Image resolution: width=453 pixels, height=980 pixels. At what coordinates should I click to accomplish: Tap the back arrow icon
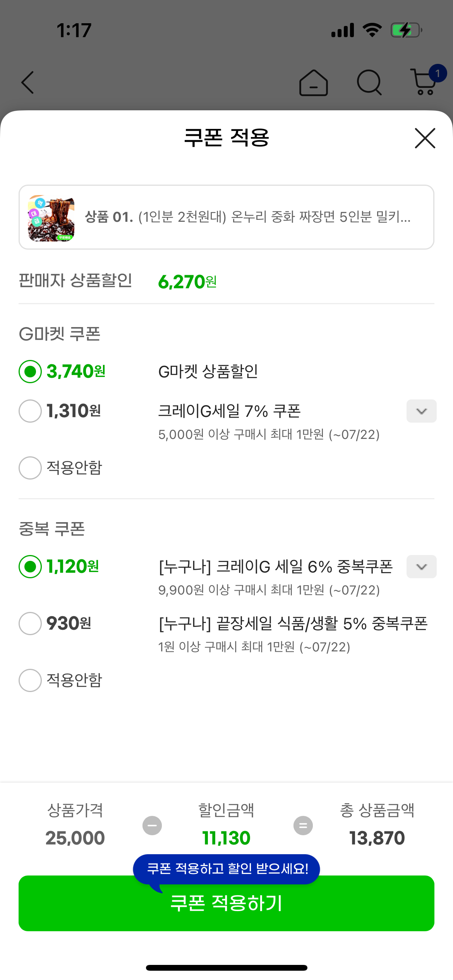coord(28,82)
